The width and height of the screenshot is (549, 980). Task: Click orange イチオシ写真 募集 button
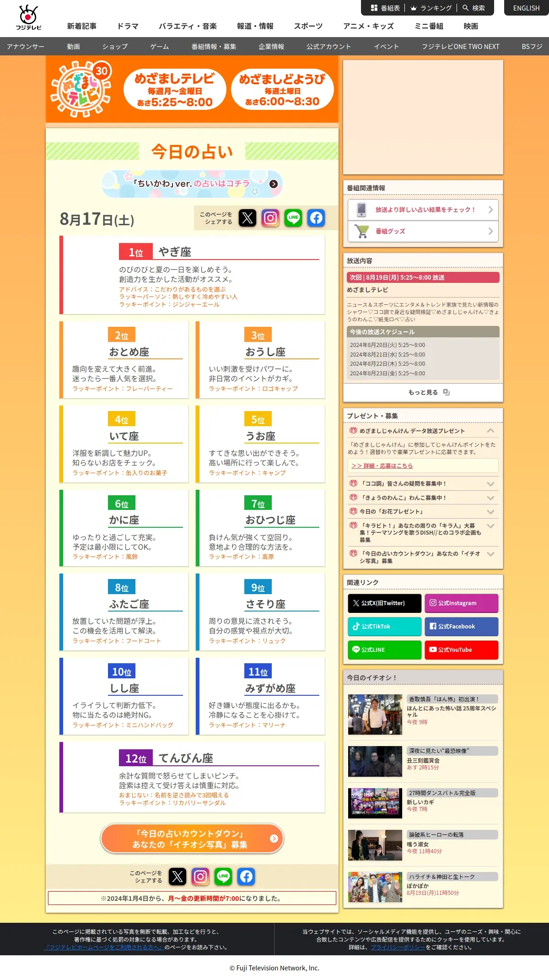[192, 839]
